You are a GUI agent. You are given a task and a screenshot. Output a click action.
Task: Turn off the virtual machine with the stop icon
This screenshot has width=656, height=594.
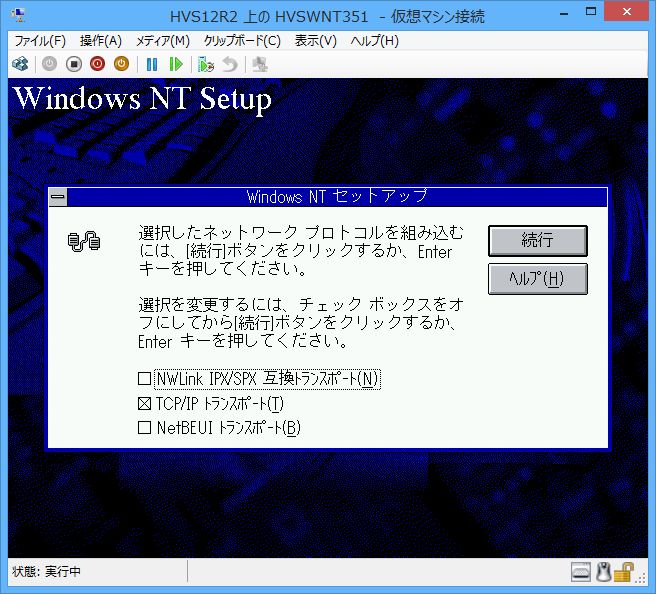tap(74, 64)
